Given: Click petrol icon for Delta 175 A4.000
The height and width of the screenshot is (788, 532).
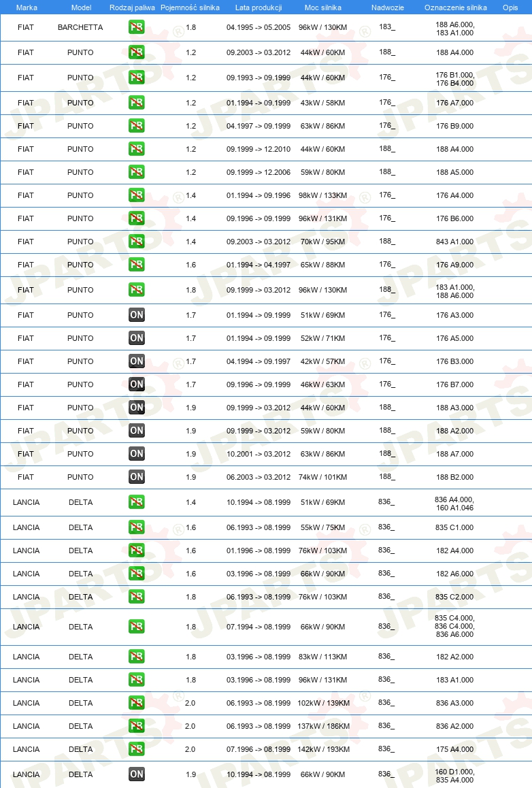Looking at the screenshot, I should (x=136, y=749).
